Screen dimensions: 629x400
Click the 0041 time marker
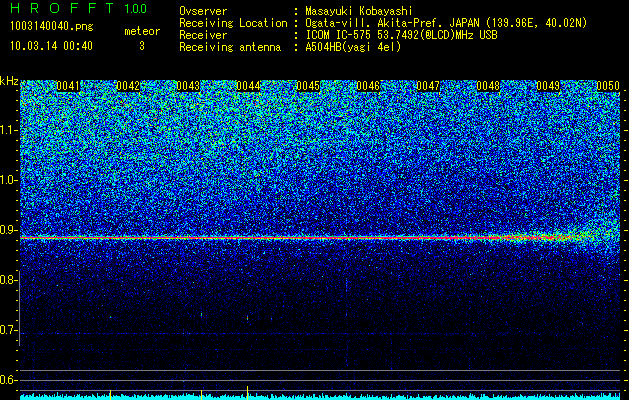[x=68, y=86]
